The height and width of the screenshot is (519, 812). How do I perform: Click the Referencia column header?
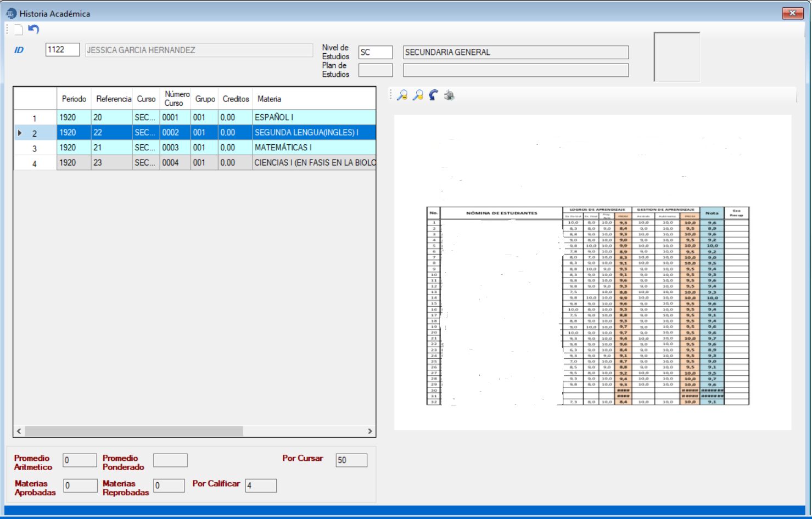coord(113,99)
